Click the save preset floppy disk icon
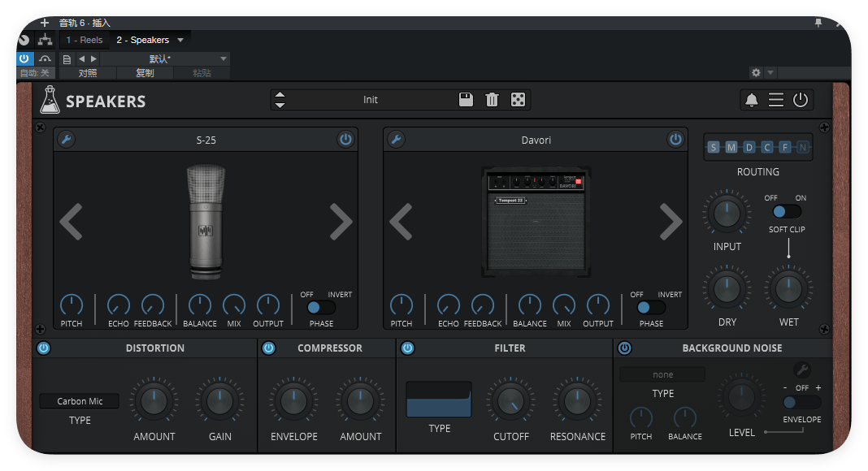The height and width of the screenshot is (471, 868). click(x=467, y=100)
